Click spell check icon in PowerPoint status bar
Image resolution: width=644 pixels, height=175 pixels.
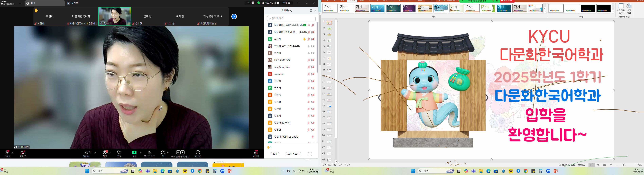(x=340, y=165)
